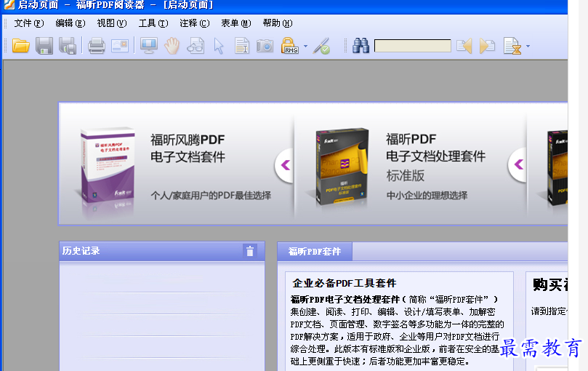
Task: Click the monitor full-screen icon
Action: (x=149, y=46)
